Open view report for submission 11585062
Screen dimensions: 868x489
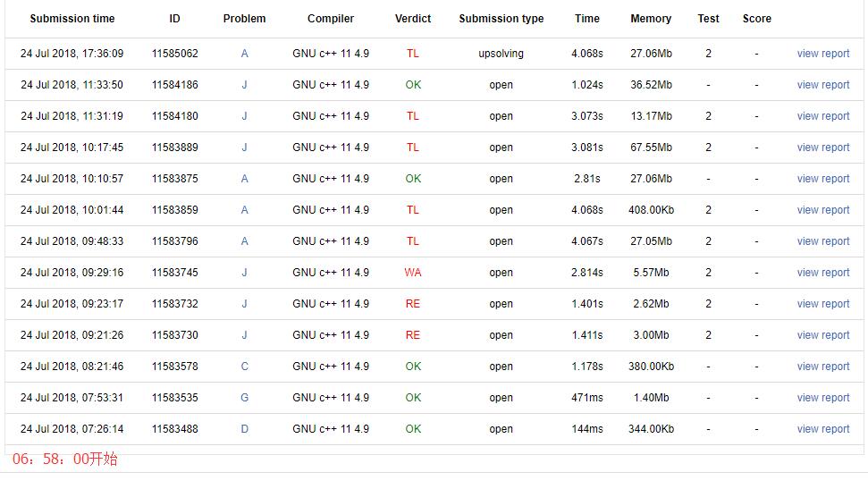pyautogui.click(x=822, y=54)
